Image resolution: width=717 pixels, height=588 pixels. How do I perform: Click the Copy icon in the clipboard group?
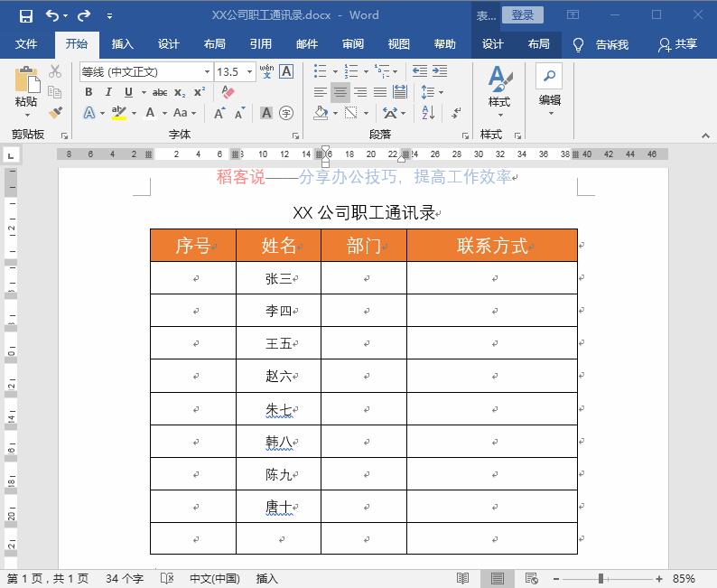(x=55, y=92)
